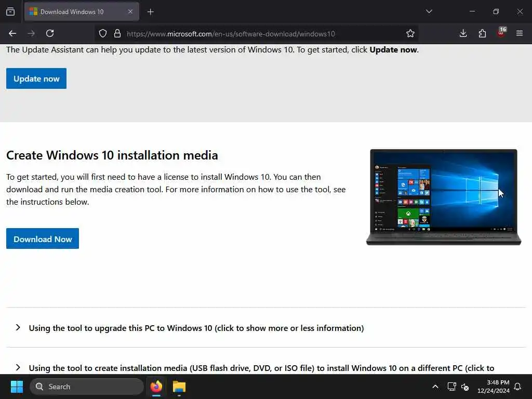Expand 'create installation media' section chevron
Image resolution: width=532 pixels, height=399 pixels.
(18, 367)
